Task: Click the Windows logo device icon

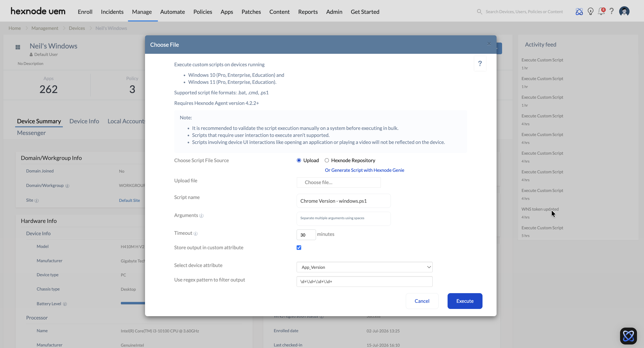Action: tap(18, 47)
